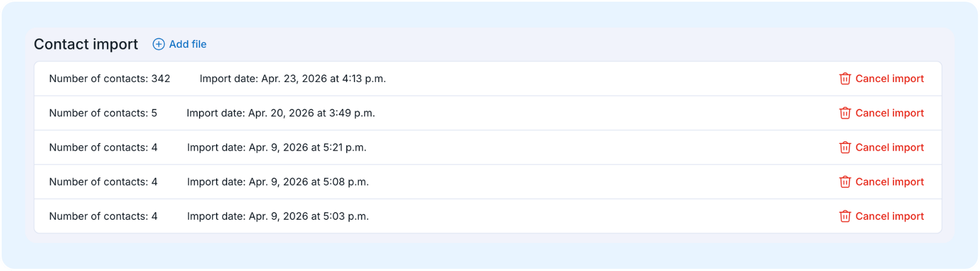Click the Apr. 20, 2026 import date text
Screen dimensions: 980x271
click(x=281, y=113)
